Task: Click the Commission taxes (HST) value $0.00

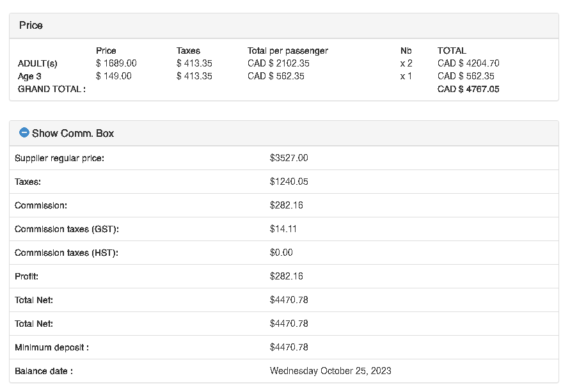Action: click(281, 253)
